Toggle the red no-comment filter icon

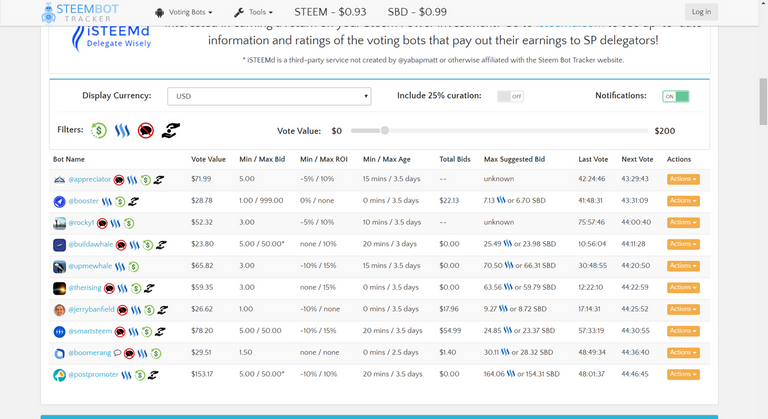146,130
